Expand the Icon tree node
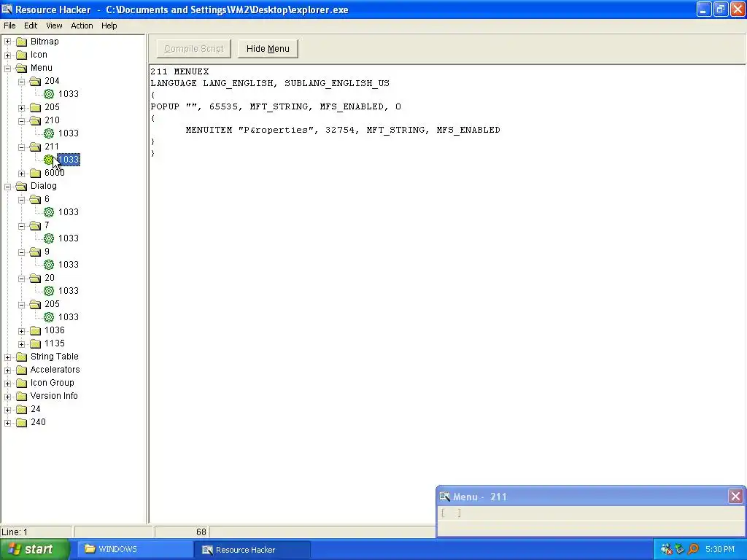The width and height of the screenshot is (747, 560). pos(7,55)
